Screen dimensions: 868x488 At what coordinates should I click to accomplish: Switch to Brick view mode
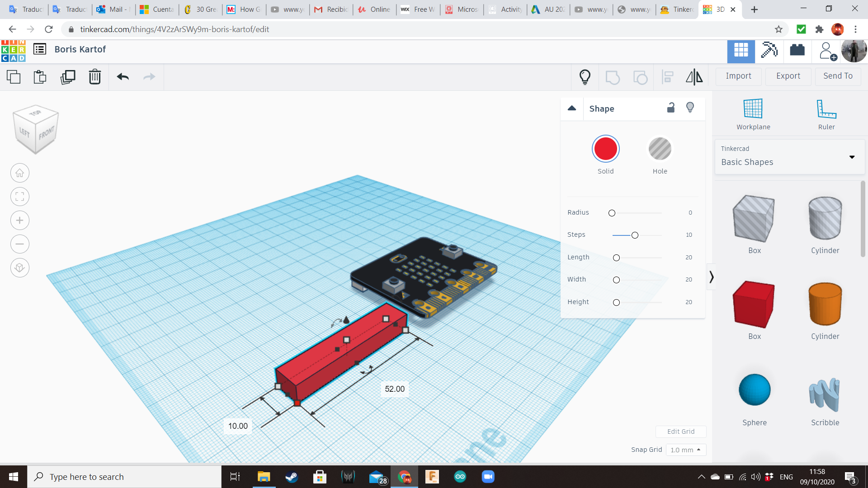tap(797, 51)
